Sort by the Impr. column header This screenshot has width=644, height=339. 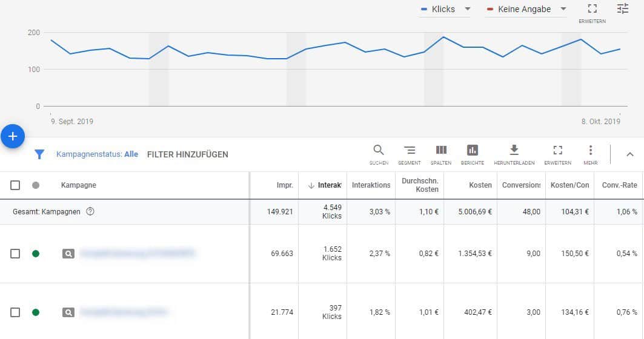[285, 185]
